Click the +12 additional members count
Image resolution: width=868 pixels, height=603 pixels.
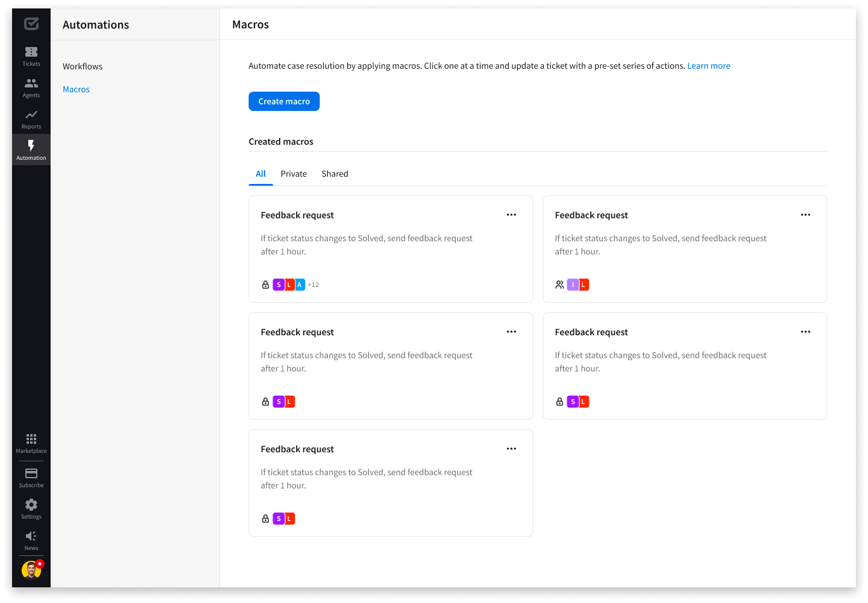click(313, 285)
